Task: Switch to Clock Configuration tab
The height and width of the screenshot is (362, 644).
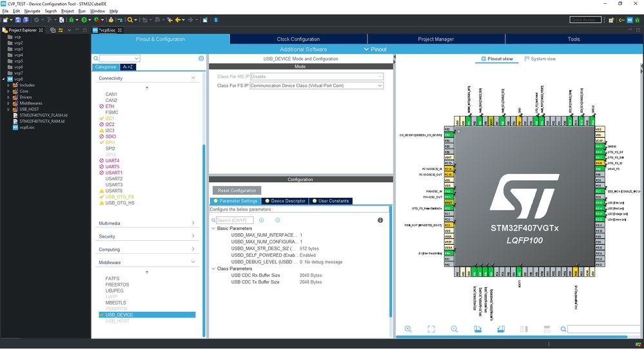Action: [298, 39]
